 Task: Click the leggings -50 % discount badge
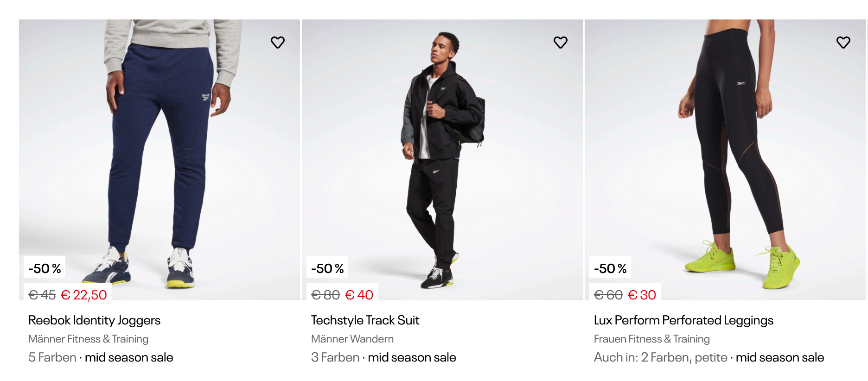(610, 268)
